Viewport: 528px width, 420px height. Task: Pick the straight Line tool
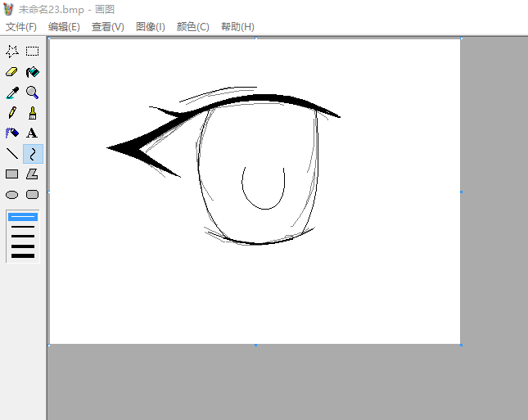pos(12,154)
